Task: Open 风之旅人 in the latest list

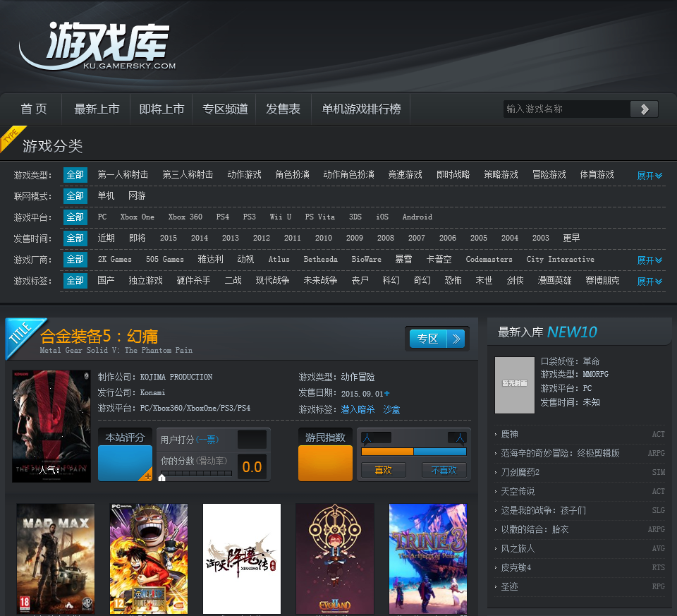Action: coord(518,548)
